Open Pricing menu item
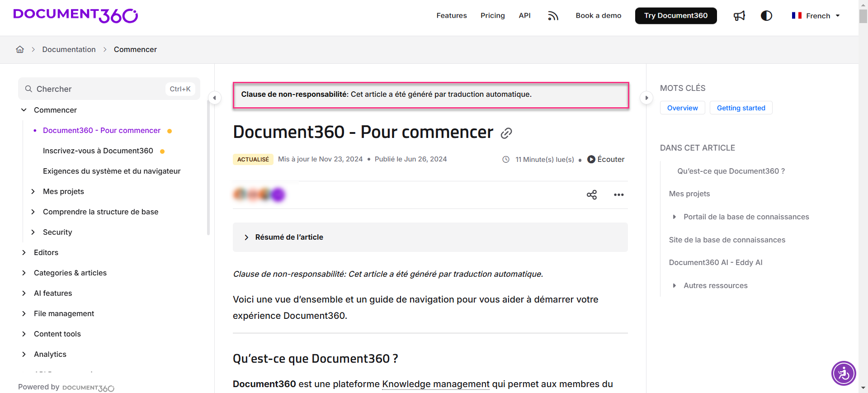The height and width of the screenshot is (393, 868). (x=493, y=15)
